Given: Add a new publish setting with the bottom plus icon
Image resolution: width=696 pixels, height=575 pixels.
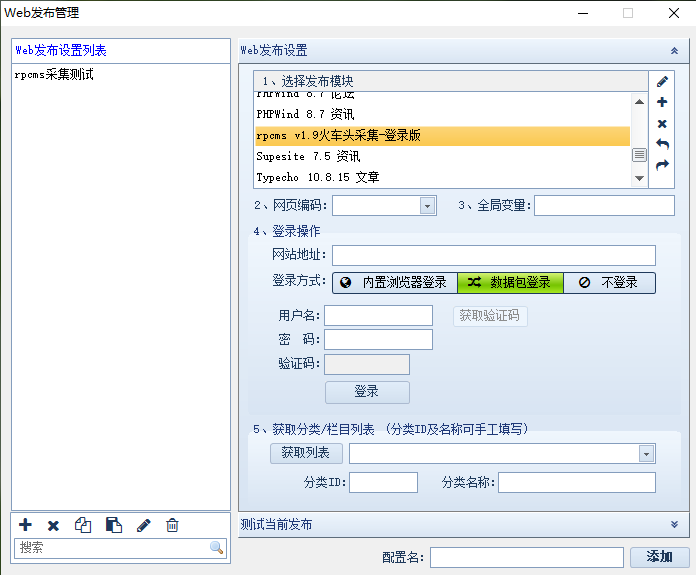Looking at the screenshot, I should [25, 525].
